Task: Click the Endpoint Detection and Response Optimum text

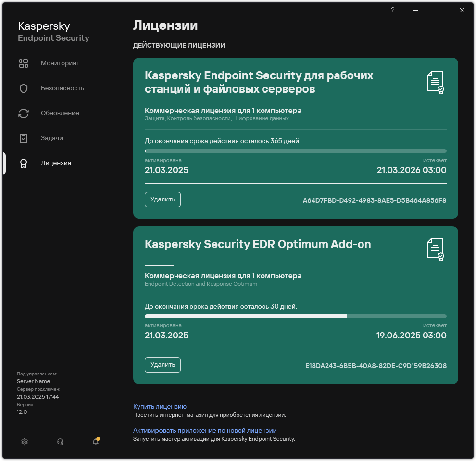Action: point(201,284)
